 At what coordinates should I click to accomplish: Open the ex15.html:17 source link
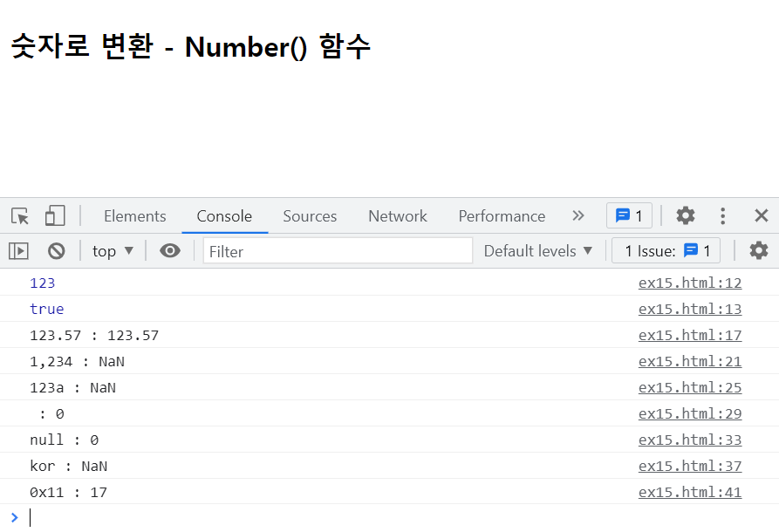(689, 335)
